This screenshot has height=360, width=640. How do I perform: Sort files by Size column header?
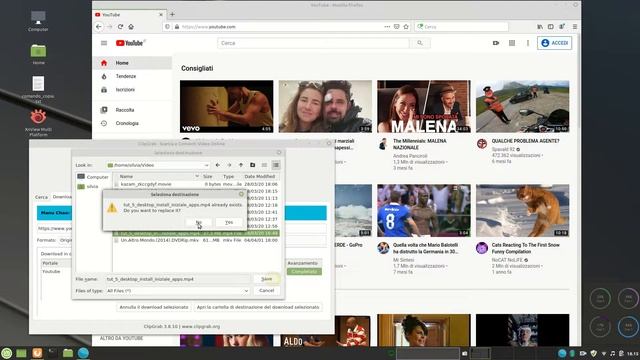click(207, 176)
